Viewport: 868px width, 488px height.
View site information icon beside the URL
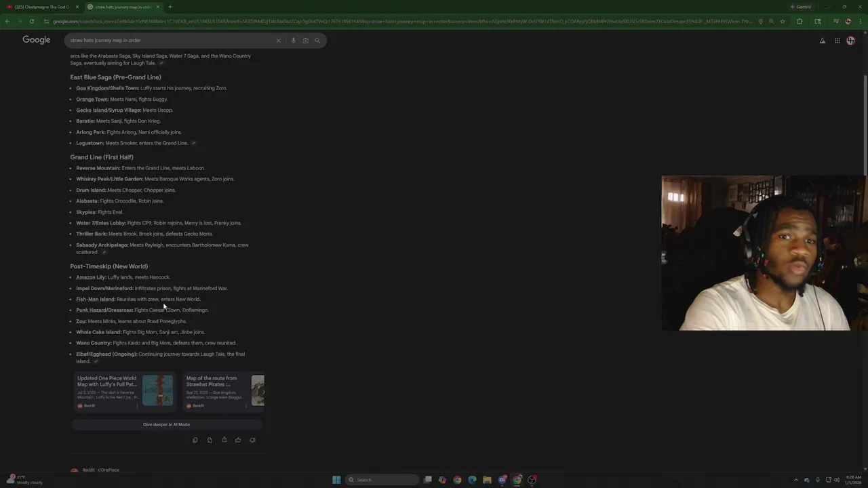(46, 21)
